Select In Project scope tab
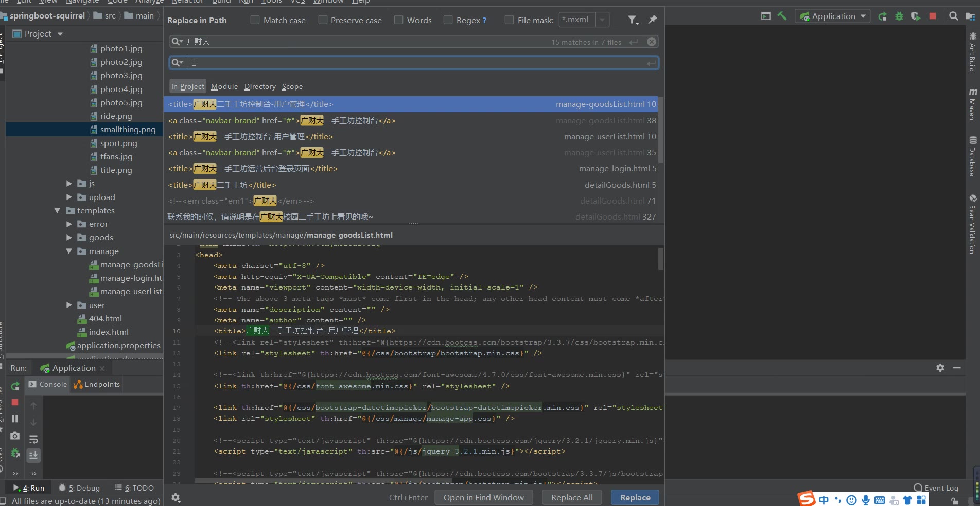980x506 pixels. coord(188,86)
